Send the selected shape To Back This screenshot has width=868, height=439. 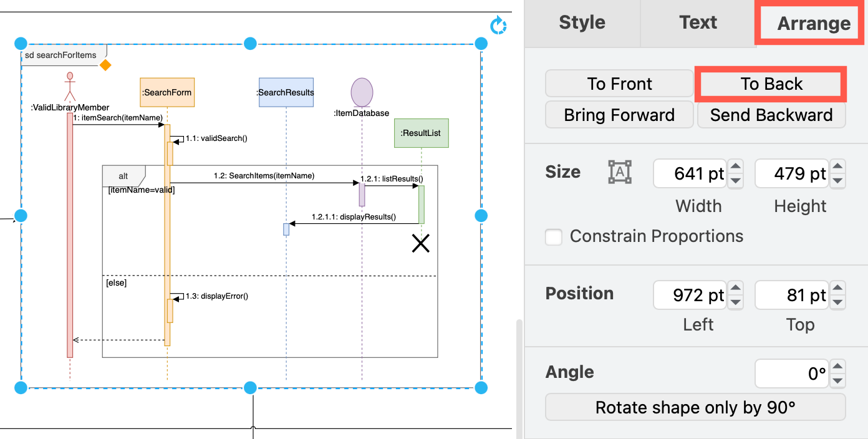771,83
